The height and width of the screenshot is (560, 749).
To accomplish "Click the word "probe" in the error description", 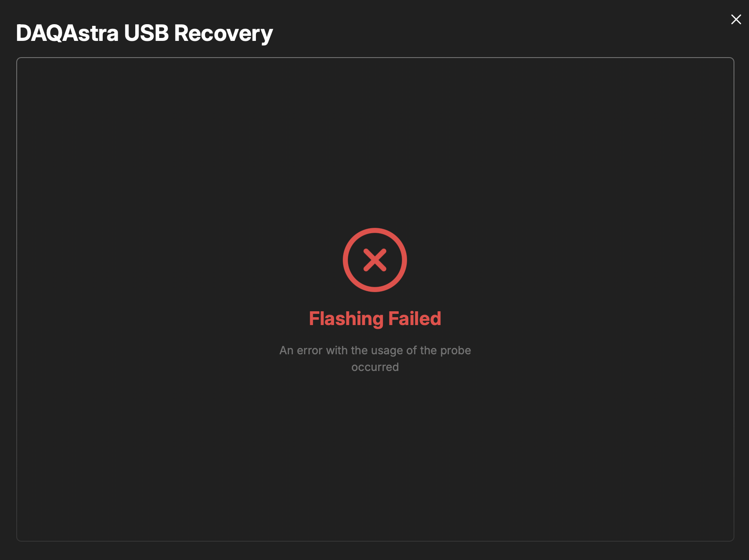I will tap(455, 351).
